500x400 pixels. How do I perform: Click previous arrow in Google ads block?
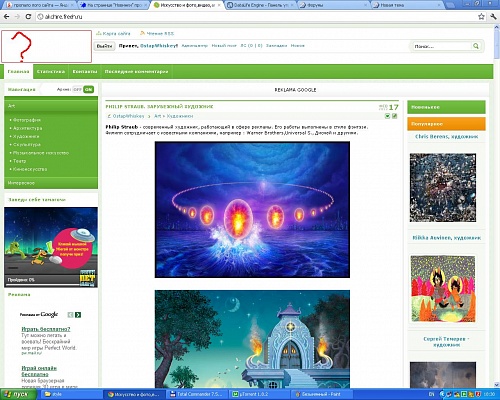pyautogui.click(x=70, y=315)
